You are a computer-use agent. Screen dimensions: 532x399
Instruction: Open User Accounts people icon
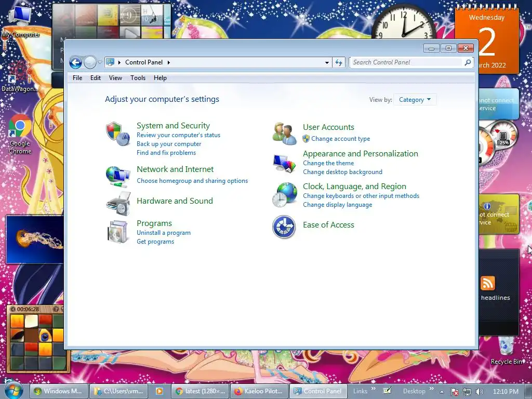click(284, 134)
